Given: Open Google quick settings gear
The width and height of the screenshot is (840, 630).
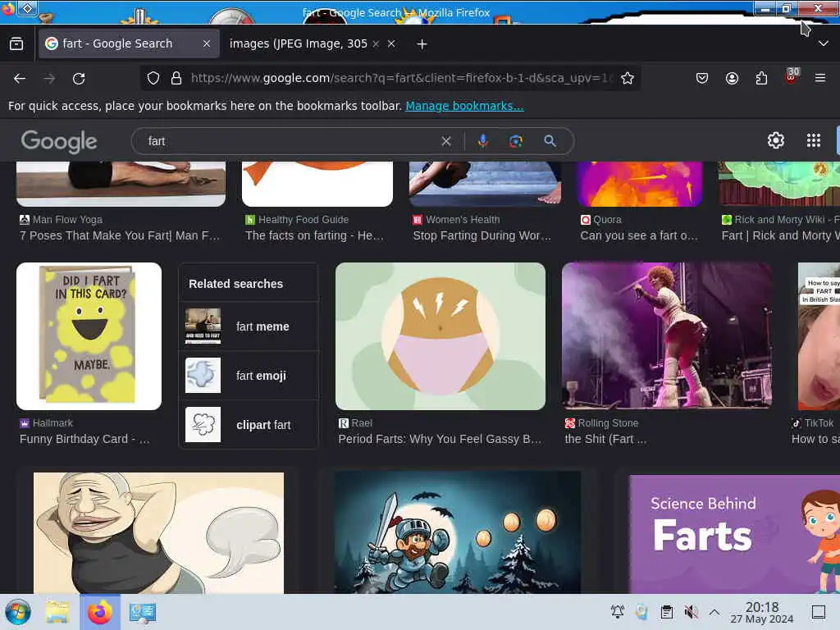Looking at the screenshot, I should click(x=776, y=140).
